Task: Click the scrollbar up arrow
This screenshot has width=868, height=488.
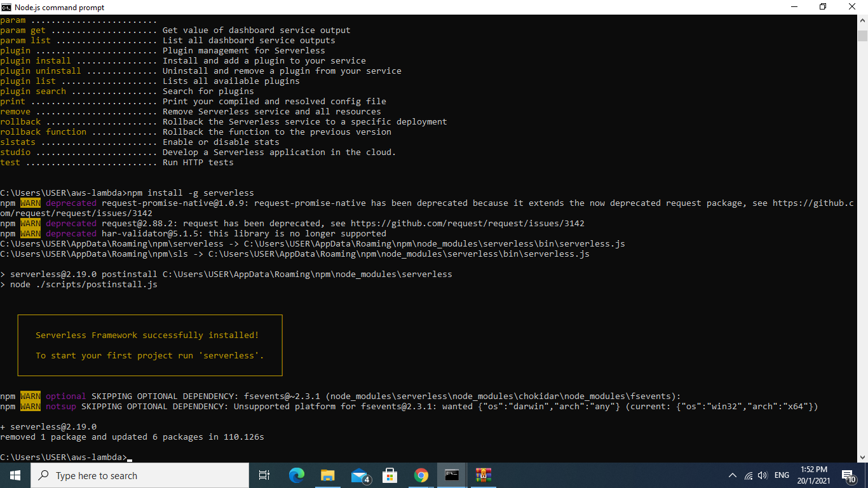Action: point(862,20)
